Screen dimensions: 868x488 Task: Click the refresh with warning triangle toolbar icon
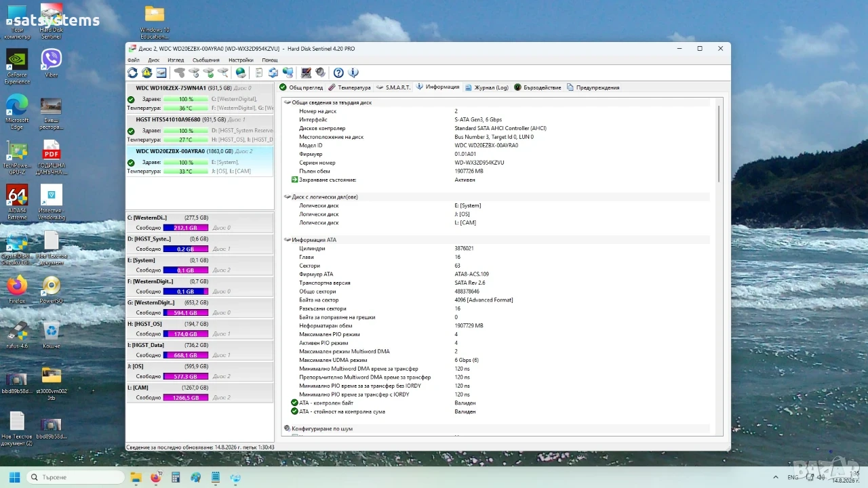coord(146,73)
